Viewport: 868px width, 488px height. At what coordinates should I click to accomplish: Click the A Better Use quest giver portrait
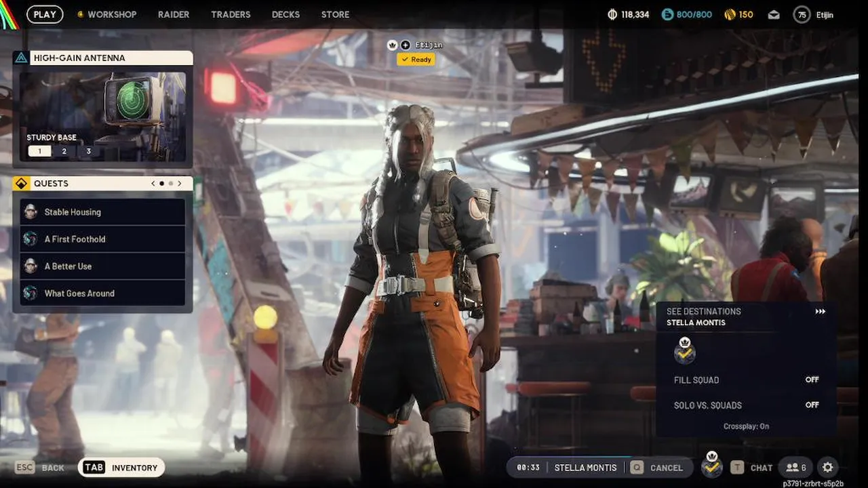click(x=31, y=266)
